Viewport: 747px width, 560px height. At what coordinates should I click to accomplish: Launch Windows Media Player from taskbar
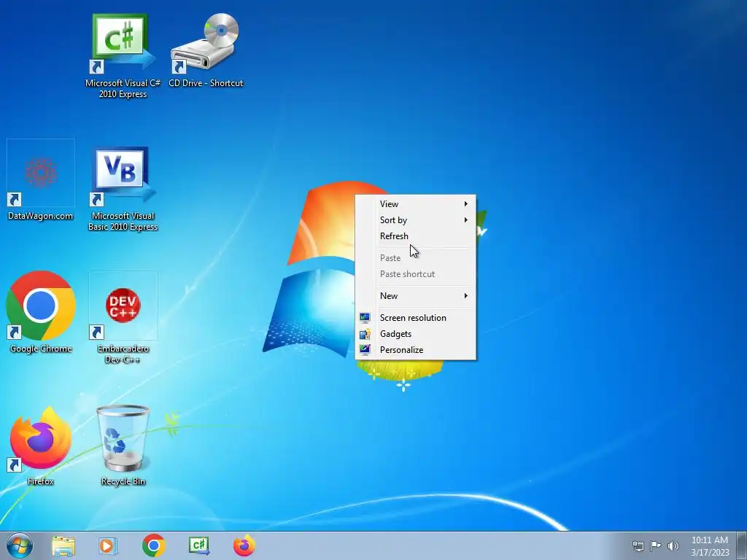(108, 545)
